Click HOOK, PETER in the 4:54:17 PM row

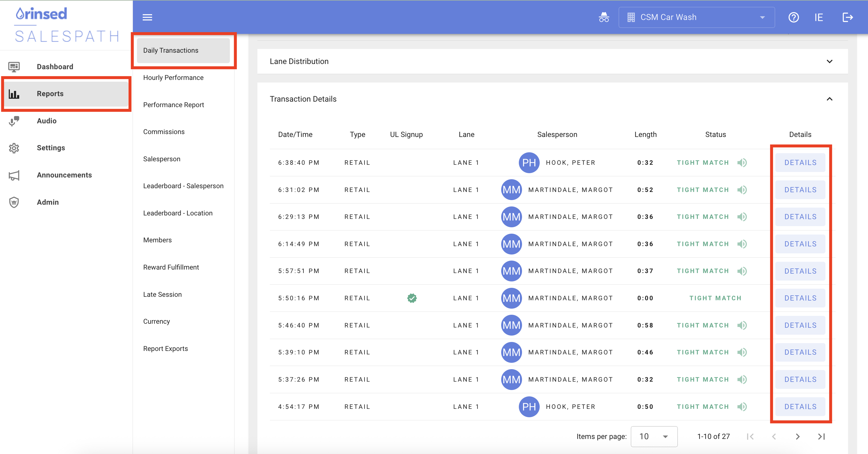pos(570,407)
